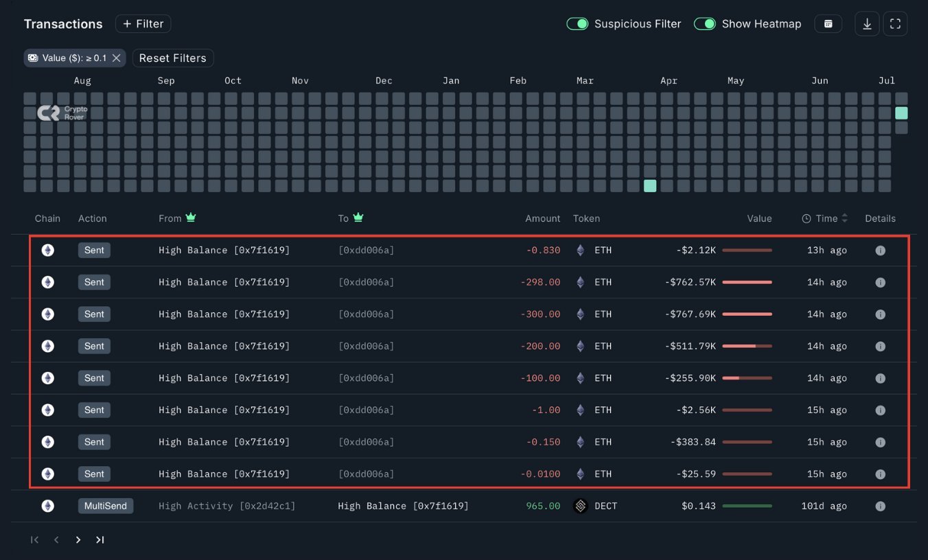Sort by Time using the sort arrows
Viewport: 928px width, 560px height.
(x=844, y=218)
